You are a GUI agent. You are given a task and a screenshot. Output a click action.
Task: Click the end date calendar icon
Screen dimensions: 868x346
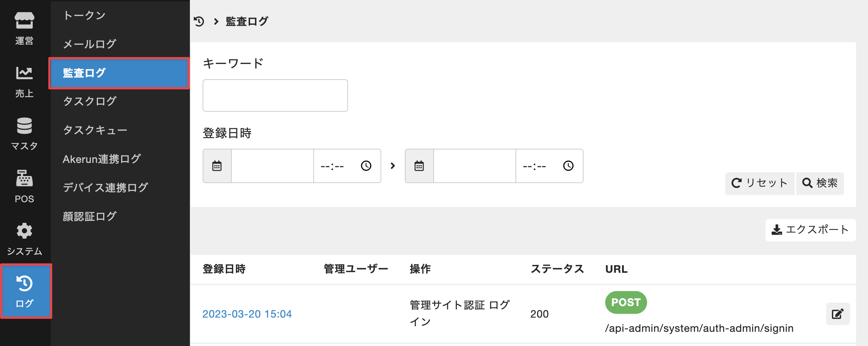pos(419,166)
